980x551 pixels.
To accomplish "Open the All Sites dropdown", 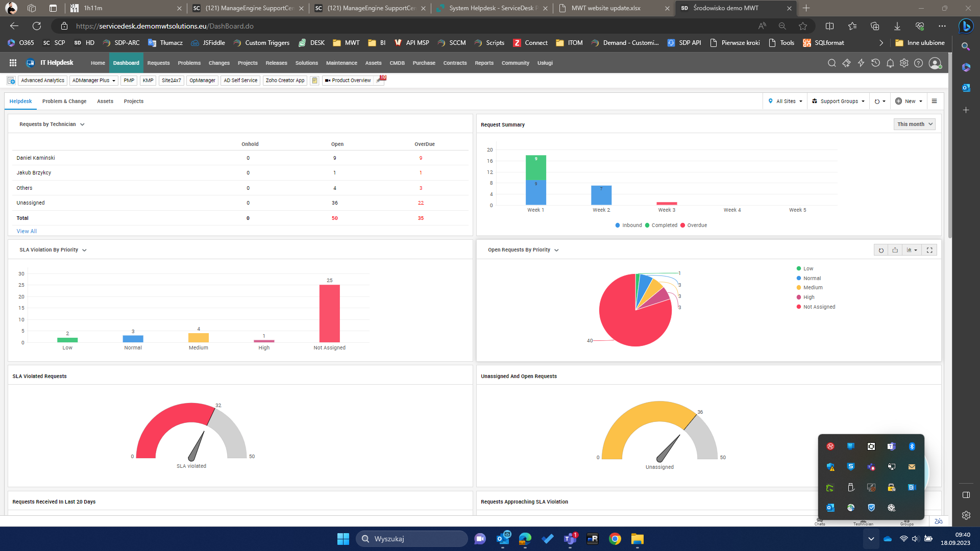I will point(785,101).
